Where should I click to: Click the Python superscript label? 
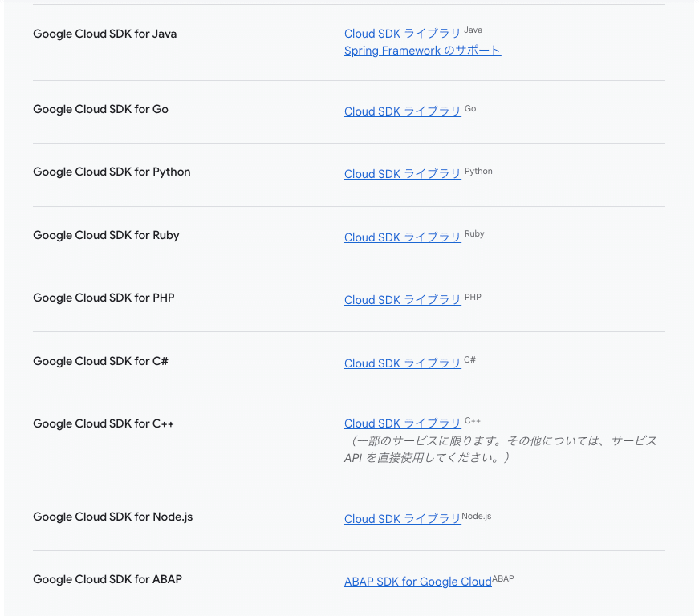click(479, 172)
